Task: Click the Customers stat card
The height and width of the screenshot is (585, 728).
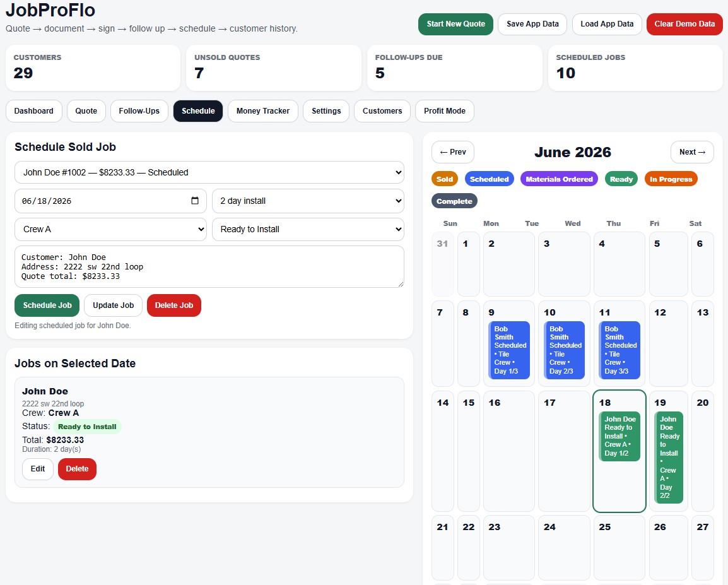Action: [93, 68]
